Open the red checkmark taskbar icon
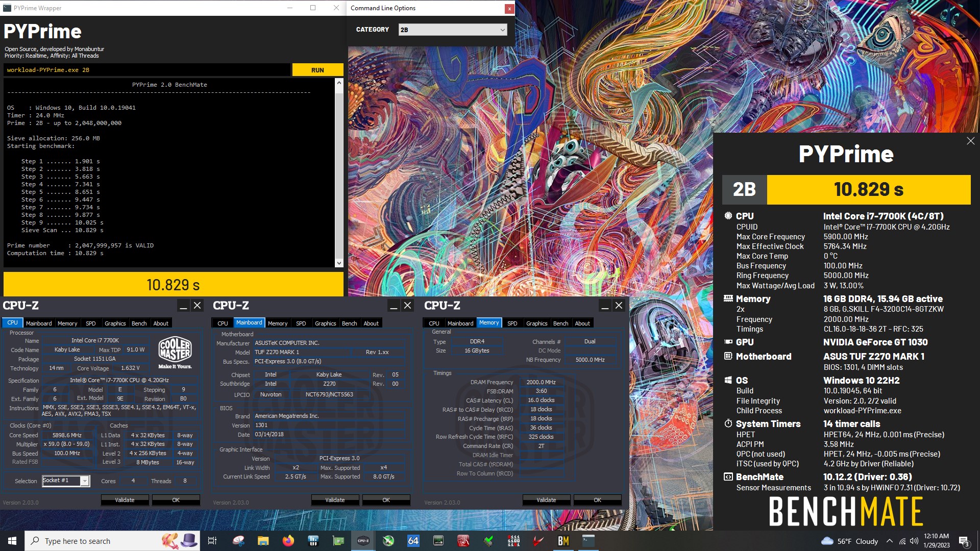The width and height of the screenshot is (980, 551). 538,541
